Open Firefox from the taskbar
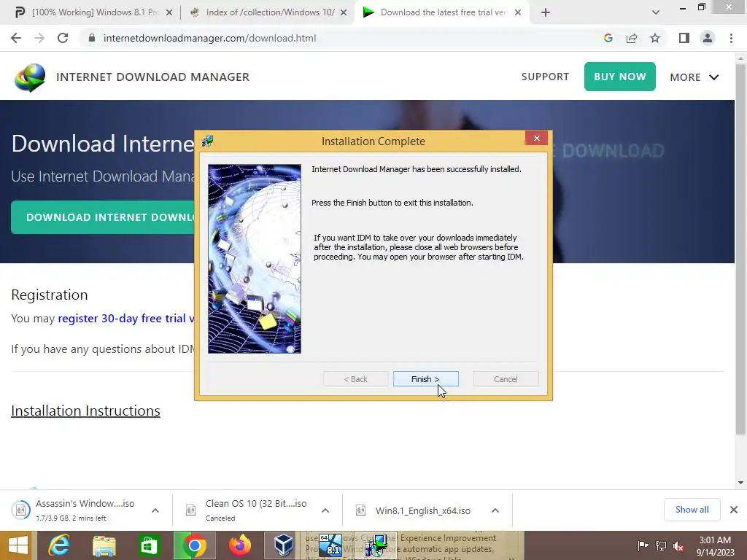The width and height of the screenshot is (747, 560). click(239, 545)
